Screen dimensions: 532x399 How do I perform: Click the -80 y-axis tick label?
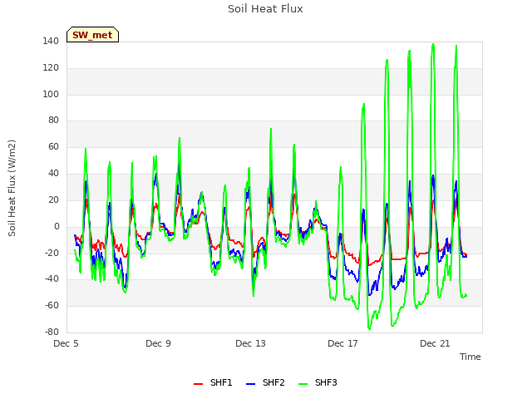[x=52, y=332]
